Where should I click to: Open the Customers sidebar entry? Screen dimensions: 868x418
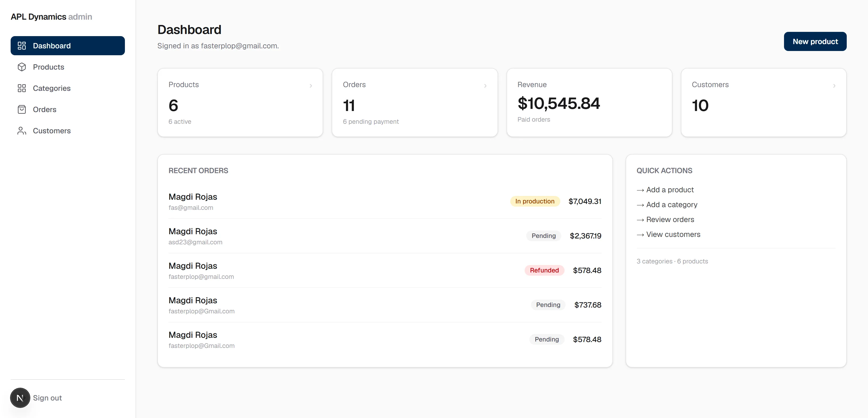pyautogui.click(x=68, y=131)
